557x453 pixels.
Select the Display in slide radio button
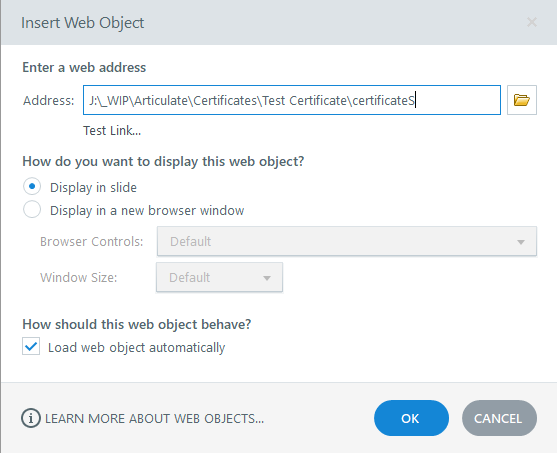pyautogui.click(x=32, y=187)
